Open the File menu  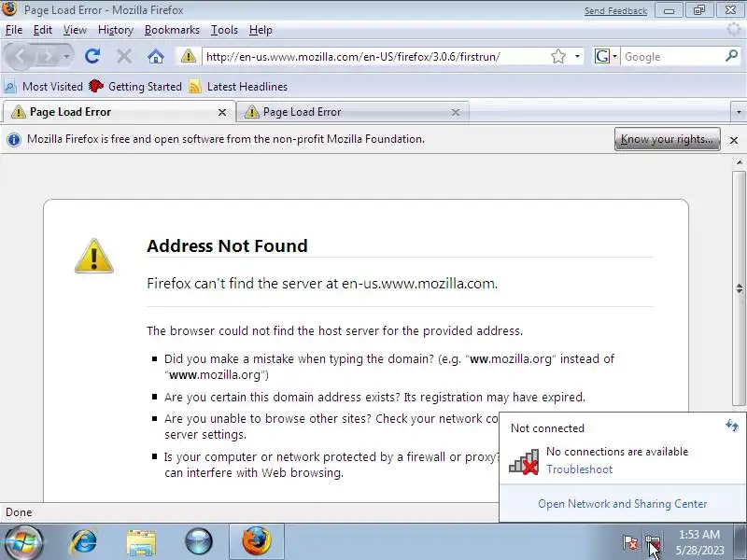[14, 30]
